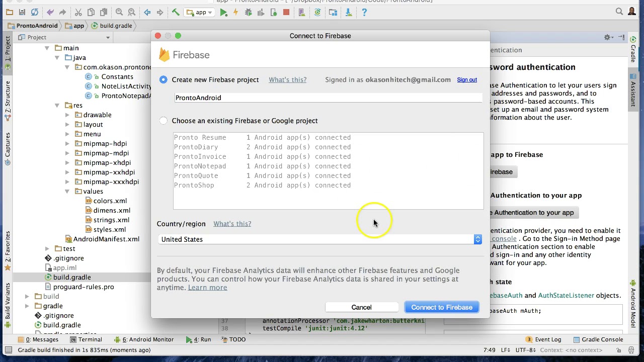Select proguard-rules.pro file in tree

(x=79, y=287)
